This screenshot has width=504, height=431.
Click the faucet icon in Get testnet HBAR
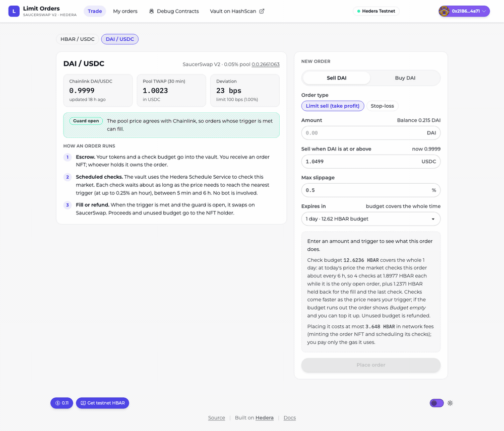click(83, 403)
